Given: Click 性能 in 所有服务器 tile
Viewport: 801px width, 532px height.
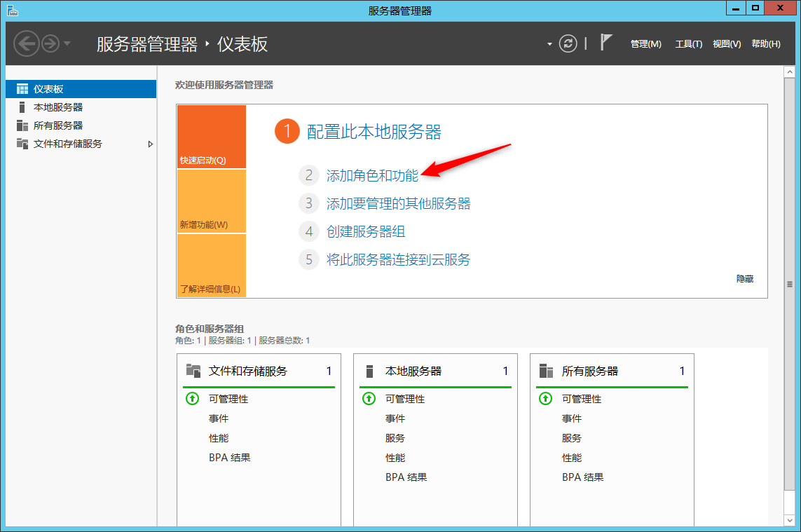Looking at the screenshot, I should pyautogui.click(x=572, y=458).
